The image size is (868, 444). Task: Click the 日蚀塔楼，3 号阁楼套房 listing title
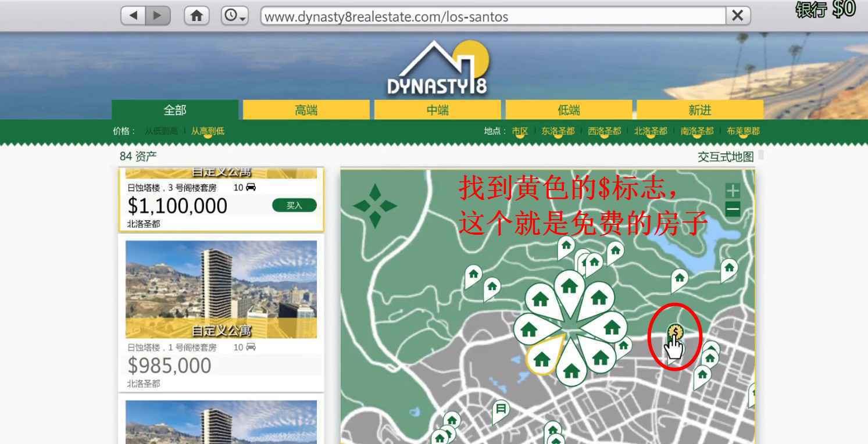[172, 188]
